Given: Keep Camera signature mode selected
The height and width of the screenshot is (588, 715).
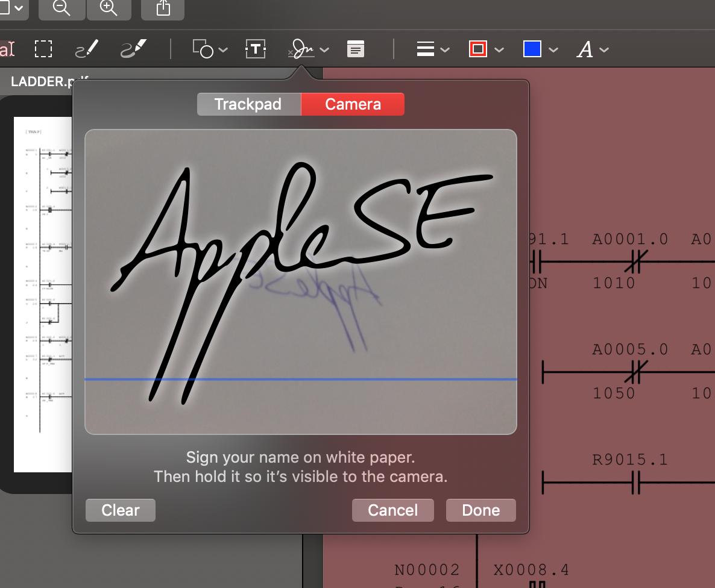Looking at the screenshot, I should 353,104.
